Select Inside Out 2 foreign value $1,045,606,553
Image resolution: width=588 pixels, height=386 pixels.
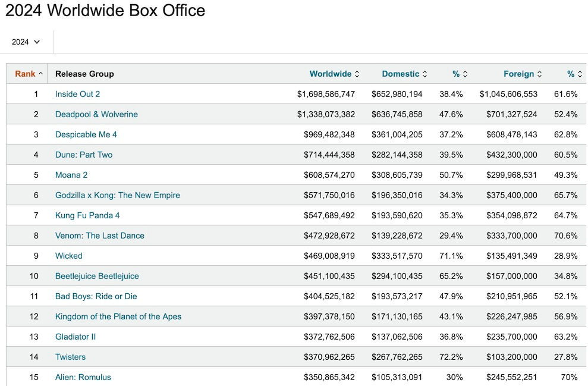pos(508,94)
